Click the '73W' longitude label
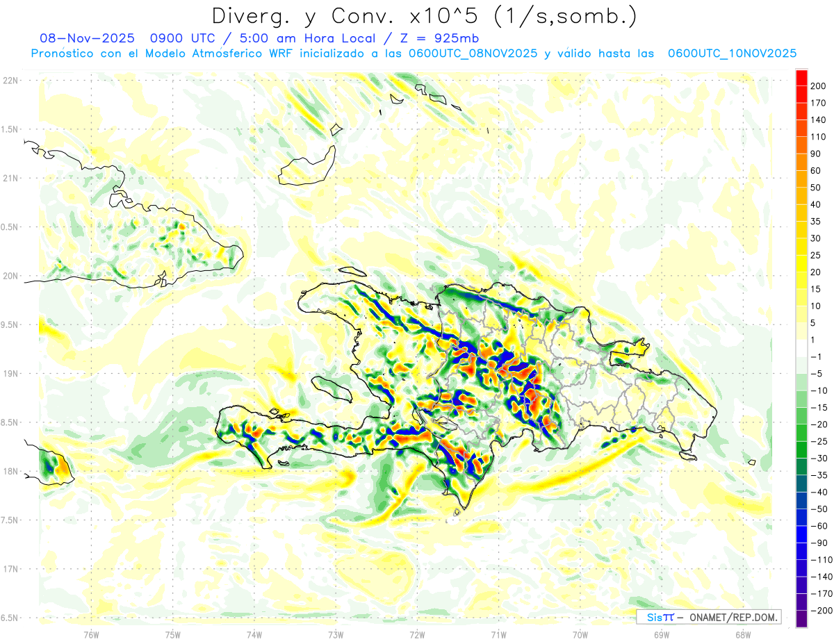 336,635
